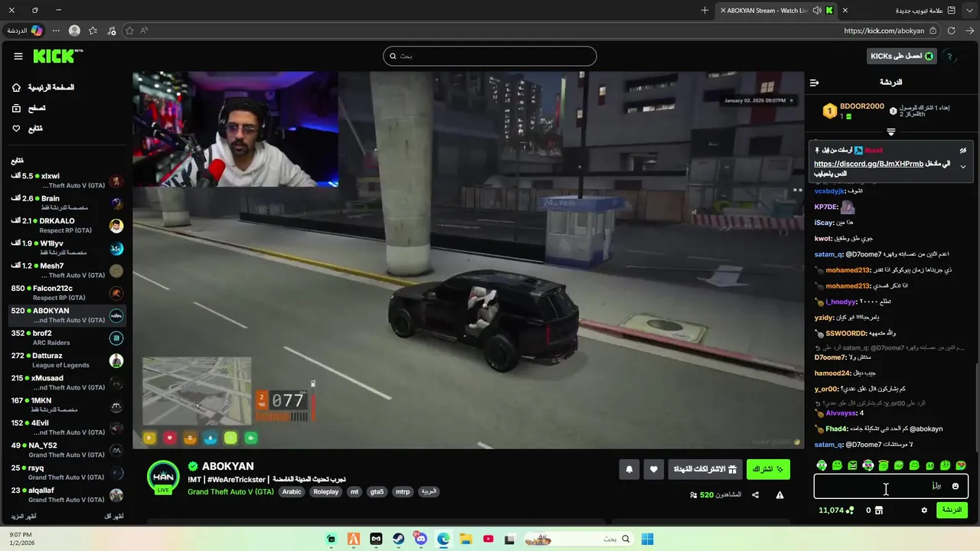The width and height of the screenshot is (980, 551).
Task: Open emoji picker in chat input
Action: point(955,486)
